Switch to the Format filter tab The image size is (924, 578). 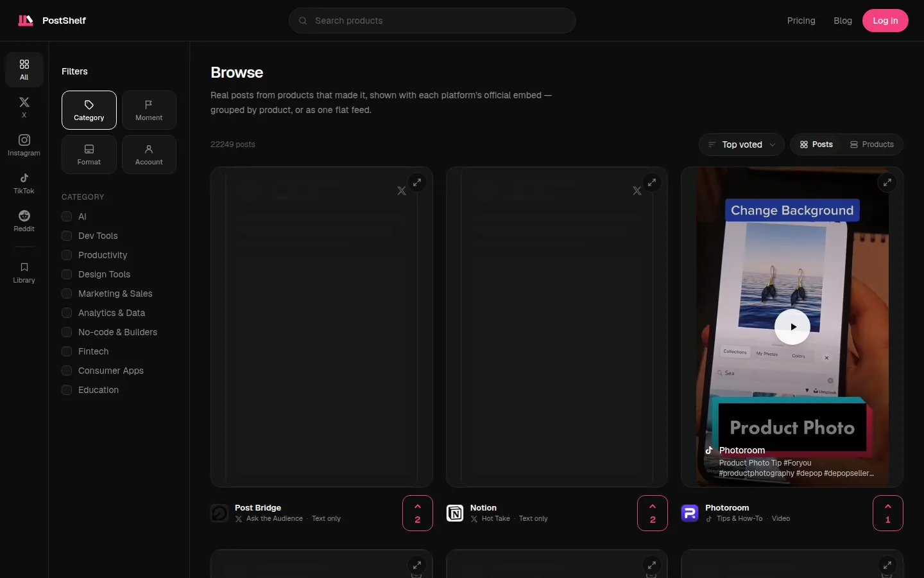point(89,154)
